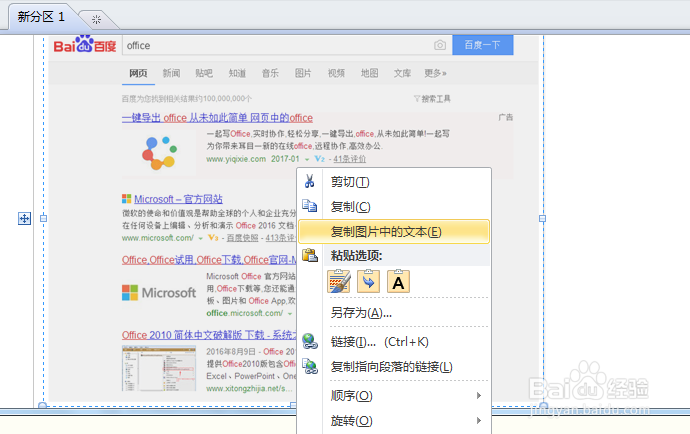Open the 知道 tab in Baidu results
Screen dimensions: 690x434
pos(237,73)
